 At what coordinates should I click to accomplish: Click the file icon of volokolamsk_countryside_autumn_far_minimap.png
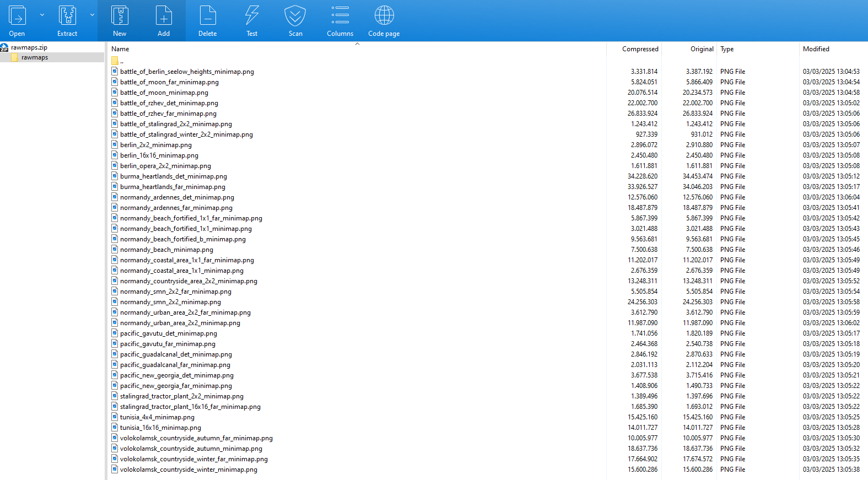click(115, 438)
